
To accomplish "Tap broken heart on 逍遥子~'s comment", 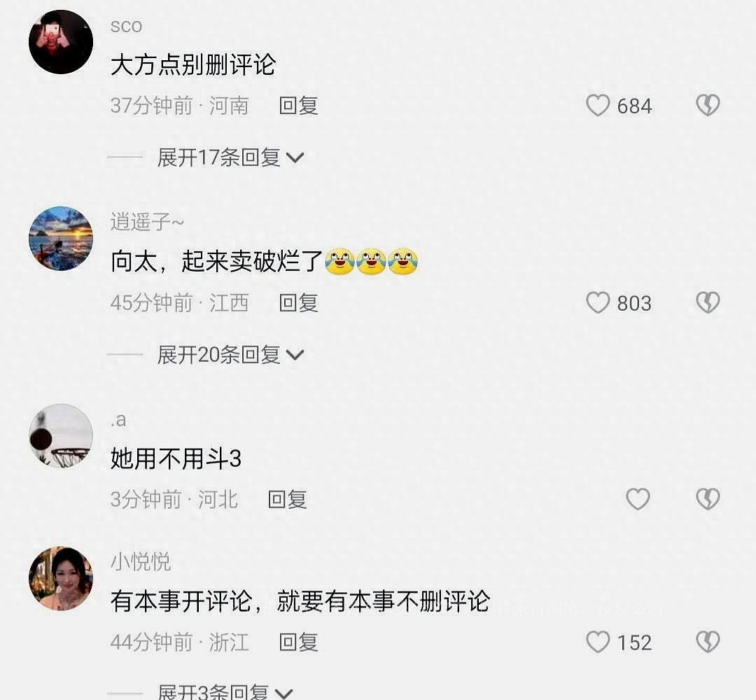I will (x=708, y=303).
